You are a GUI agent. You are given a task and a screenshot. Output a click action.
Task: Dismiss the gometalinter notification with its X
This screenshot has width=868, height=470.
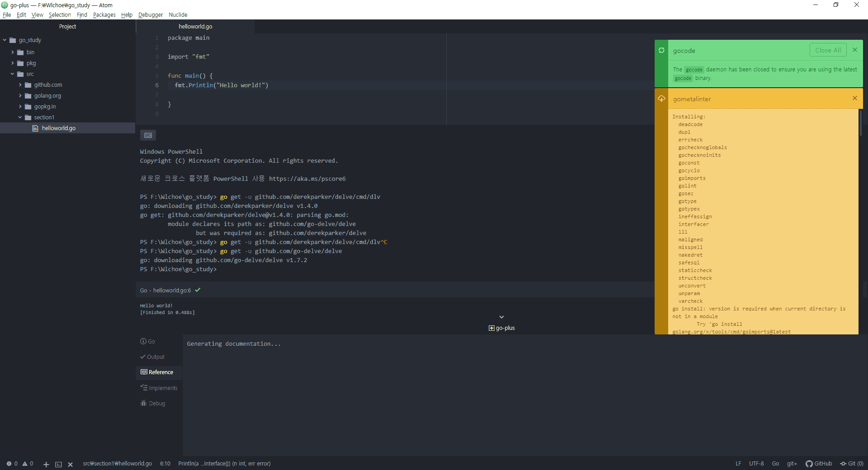pos(855,98)
